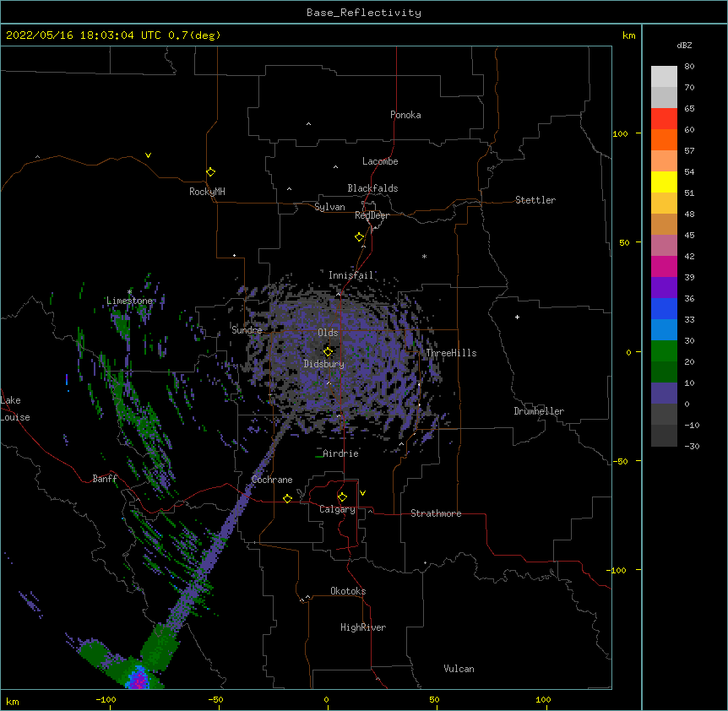Image resolution: width=728 pixels, height=711 pixels.
Task: Click the km unit label at bottom left
Action: (13, 702)
